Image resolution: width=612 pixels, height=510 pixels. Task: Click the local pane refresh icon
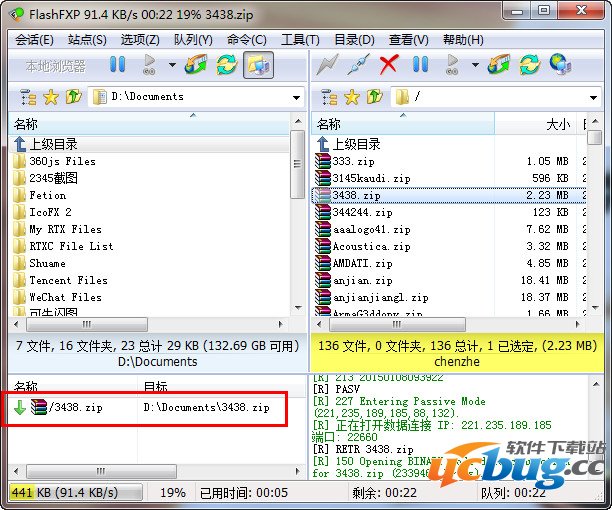tap(226, 66)
